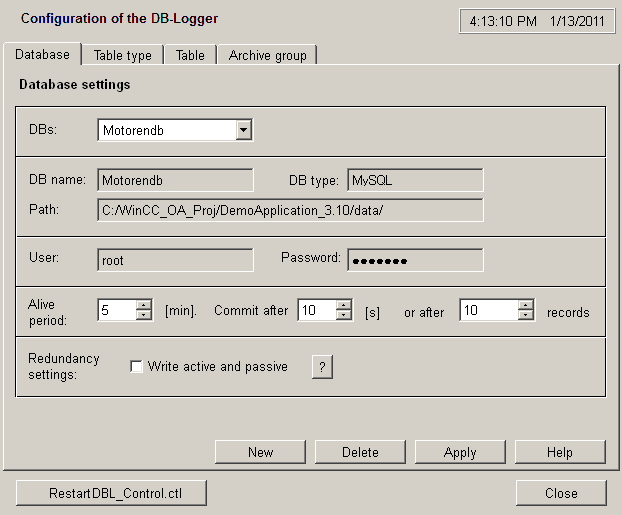The image size is (622, 515).
Task: Switch to the Table type tab
Action: pyautogui.click(x=123, y=56)
